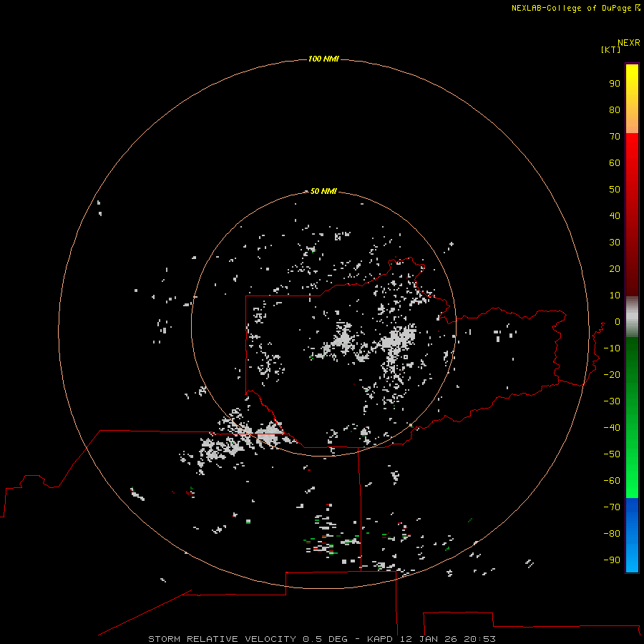
Task: Click the 60 value on velocity scale
Action: click(615, 163)
